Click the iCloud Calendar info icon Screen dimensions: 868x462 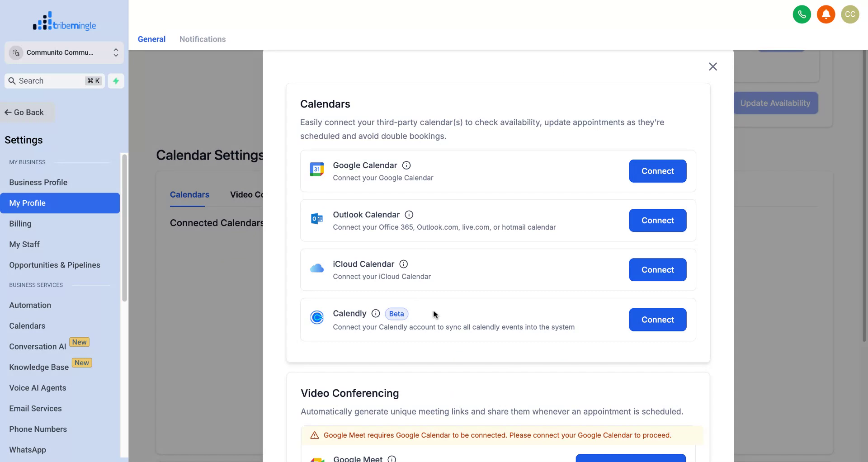pyautogui.click(x=403, y=264)
